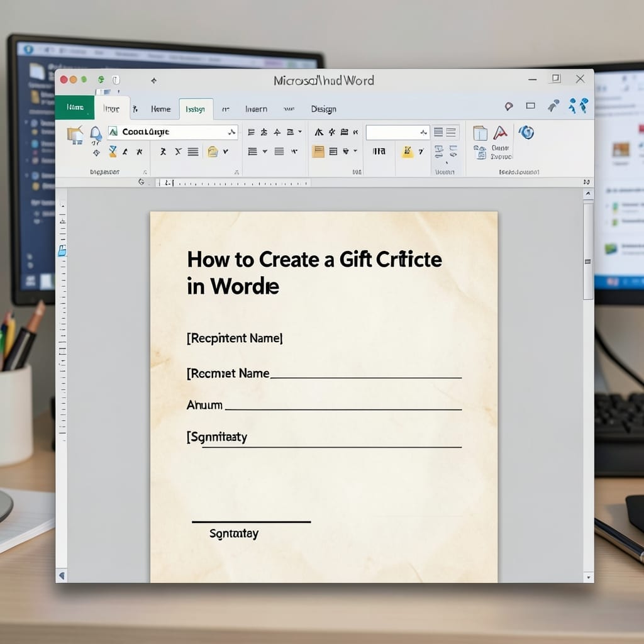644x644 pixels.
Task: Click first alignment icon right of the font box
Action: [x=252, y=132]
